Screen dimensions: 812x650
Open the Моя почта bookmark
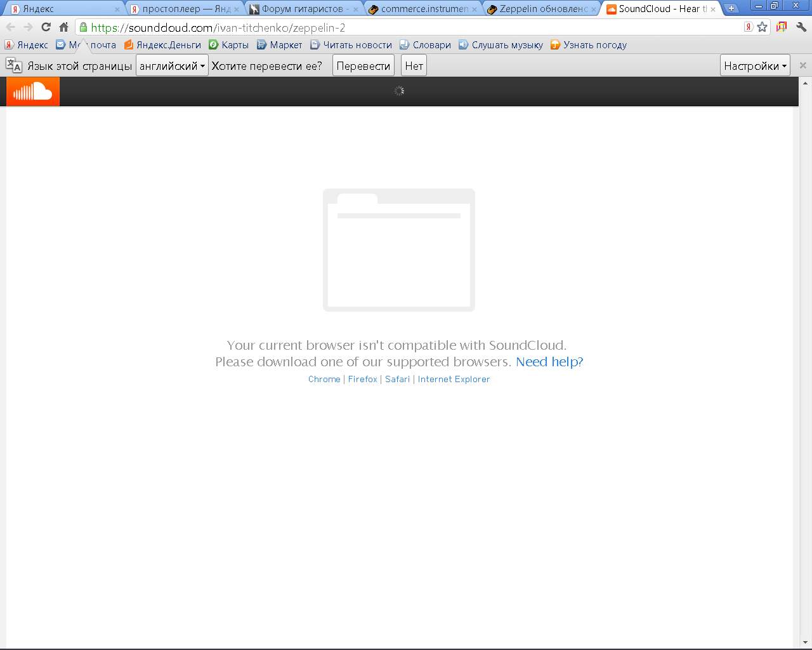coord(86,45)
